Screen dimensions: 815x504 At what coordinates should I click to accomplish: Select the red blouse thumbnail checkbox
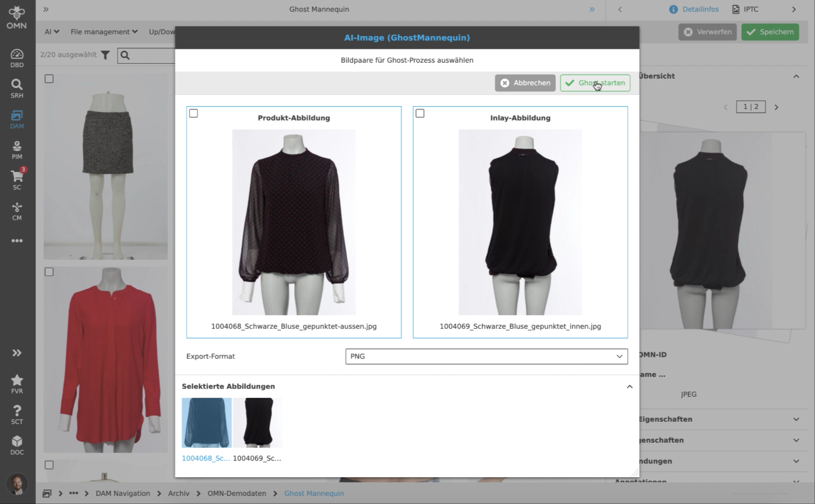click(x=49, y=272)
